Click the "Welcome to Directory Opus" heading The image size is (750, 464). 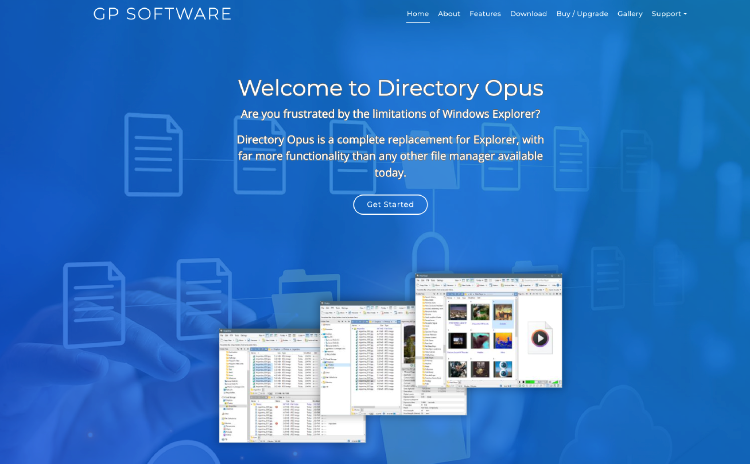(x=390, y=88)
